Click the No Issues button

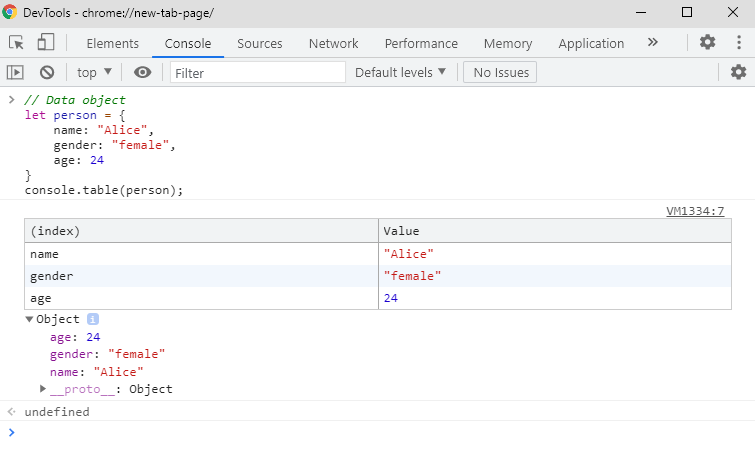pyautogui.click(x=500, y=72)
